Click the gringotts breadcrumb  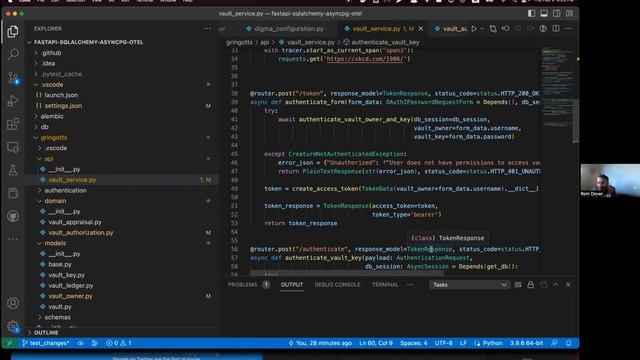[239, 42]
